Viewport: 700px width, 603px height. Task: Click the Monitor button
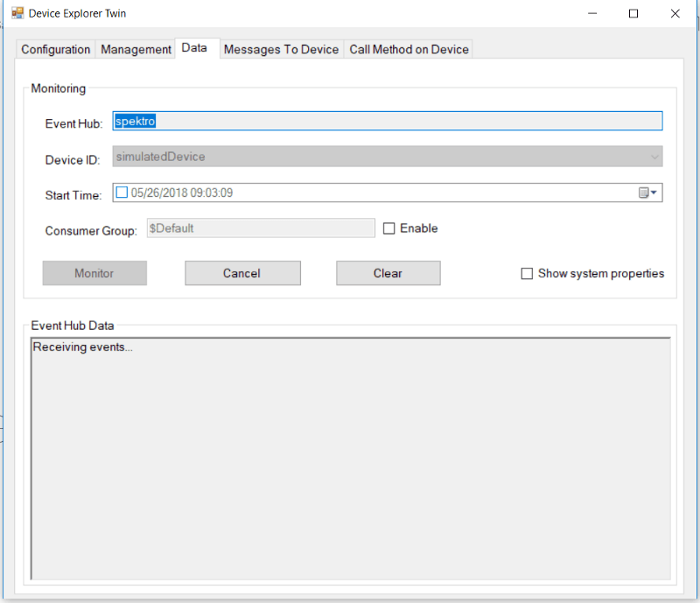(94, 273)
